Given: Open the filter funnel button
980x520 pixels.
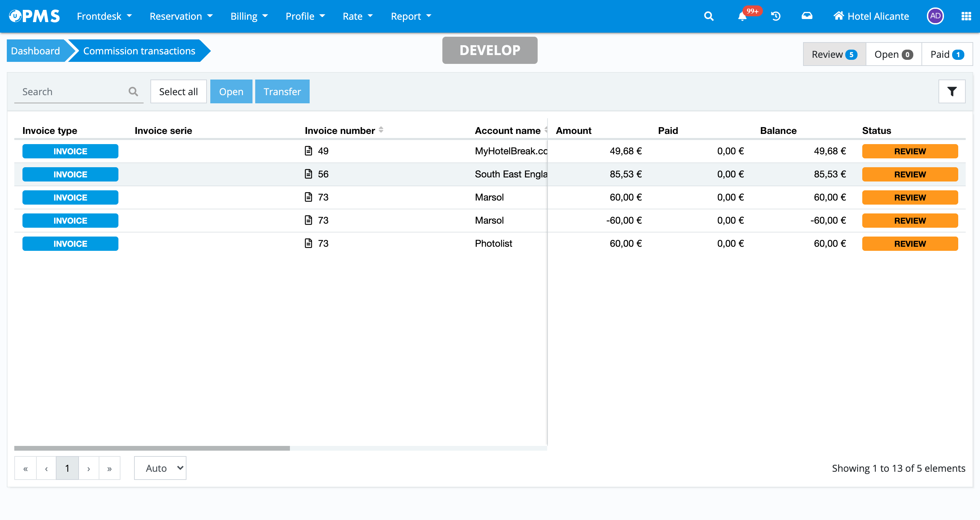Looking at the screenshot, I should tap(951, 91).
